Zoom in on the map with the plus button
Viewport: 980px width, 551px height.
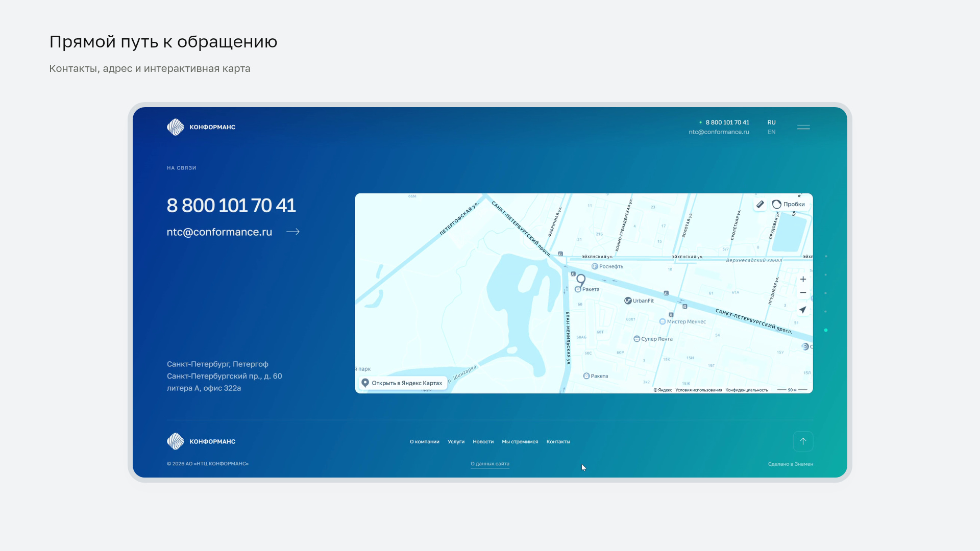[803, 279]
